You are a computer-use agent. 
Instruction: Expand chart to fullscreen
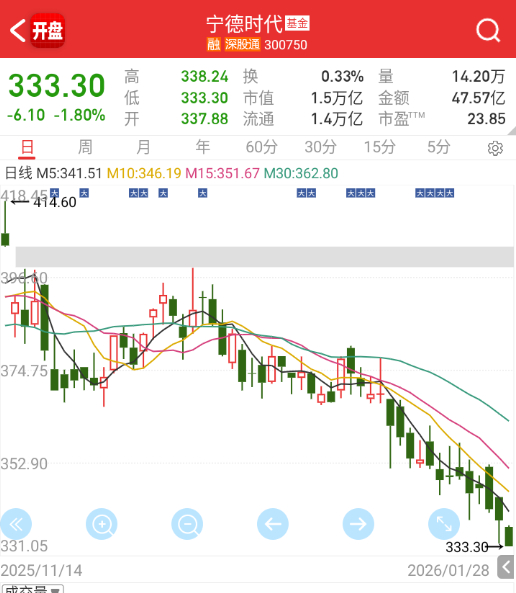coord(444,524)
